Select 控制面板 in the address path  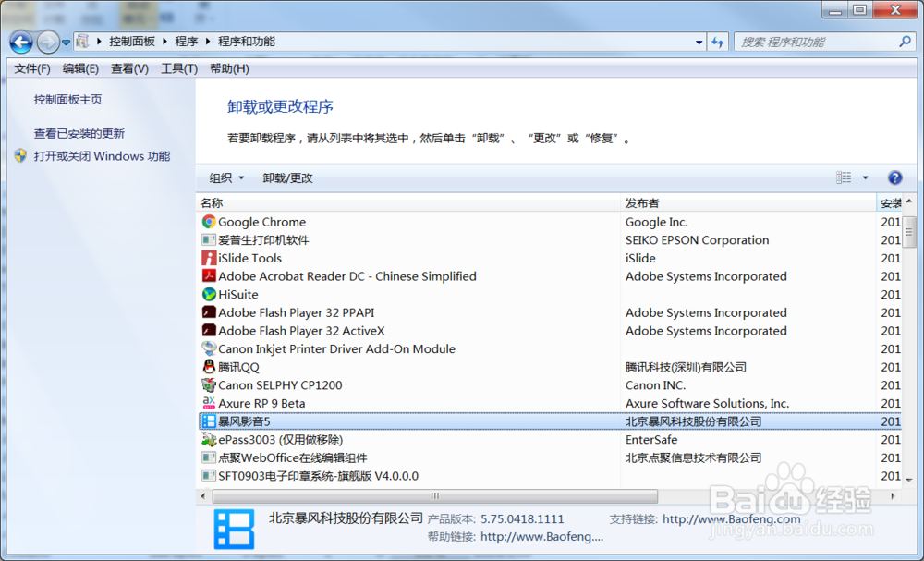click(x=132, y=42)
